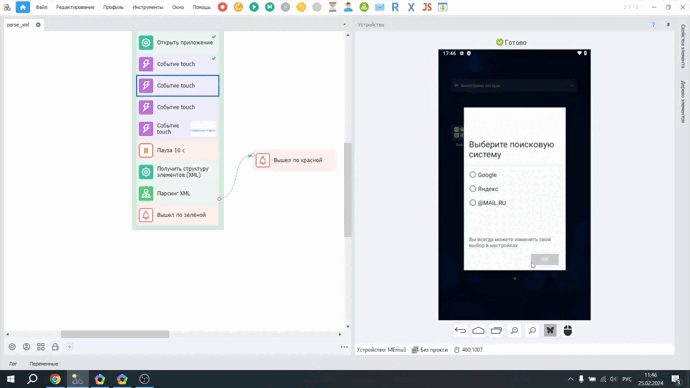
Task: Click the blue home button in toolbar
Action: tap(22, 7)
